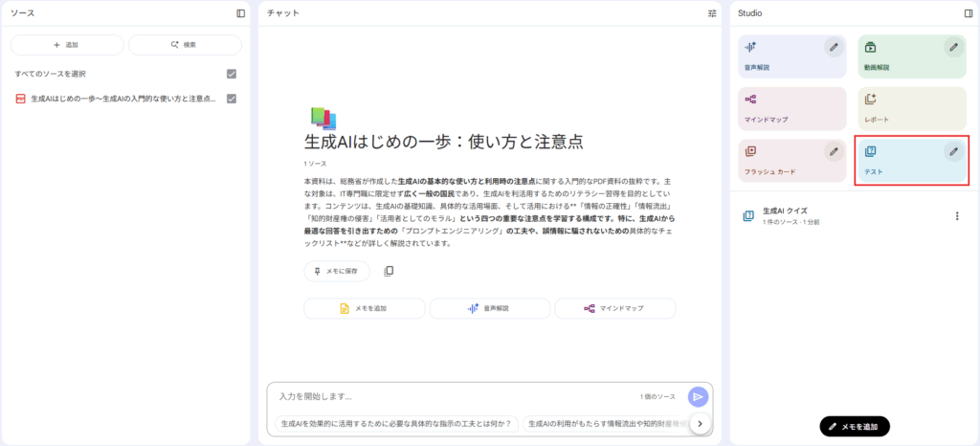Open three-dot menu for 生成AI クイズ
This screenshot has height=446, width=980.
956,216
